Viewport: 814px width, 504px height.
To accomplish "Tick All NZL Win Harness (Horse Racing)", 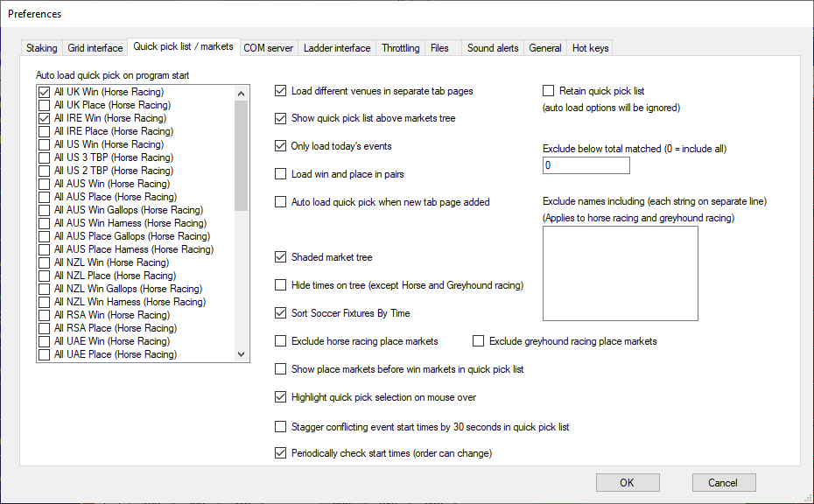I will [x=44, y=302].
